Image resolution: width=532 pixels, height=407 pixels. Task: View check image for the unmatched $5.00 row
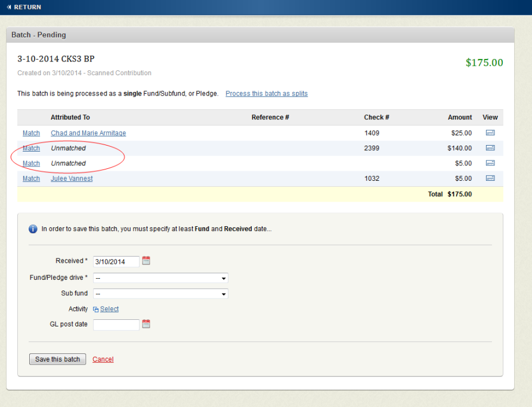coord(490,163)
